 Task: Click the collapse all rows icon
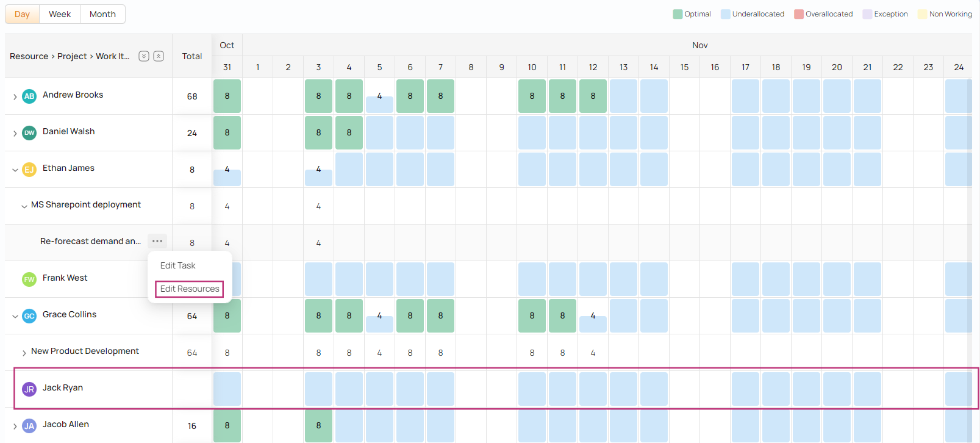(159, 56)
